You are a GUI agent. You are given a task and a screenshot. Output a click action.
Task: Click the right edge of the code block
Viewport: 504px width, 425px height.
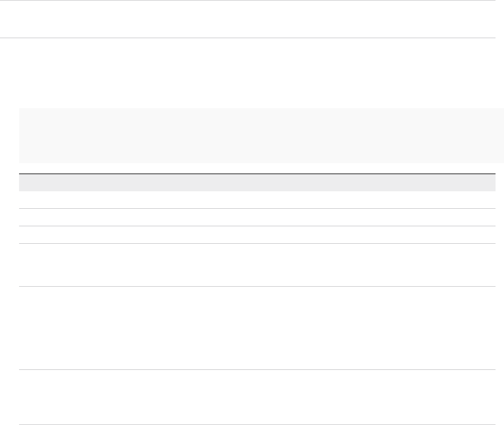[x=501, y=136]
